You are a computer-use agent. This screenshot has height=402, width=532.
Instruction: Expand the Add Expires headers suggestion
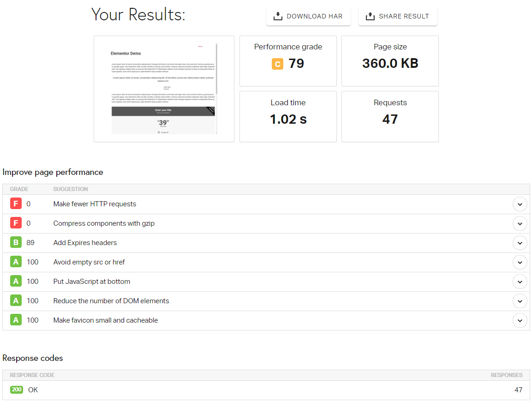point(520,242)
